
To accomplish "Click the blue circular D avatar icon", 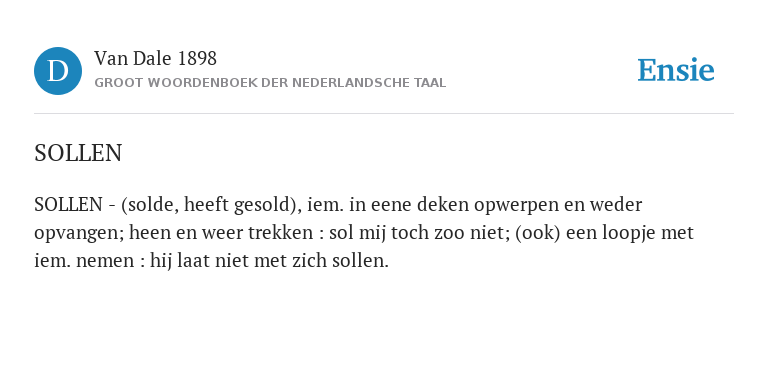I will pyautogui.click(x=58, y=71).
